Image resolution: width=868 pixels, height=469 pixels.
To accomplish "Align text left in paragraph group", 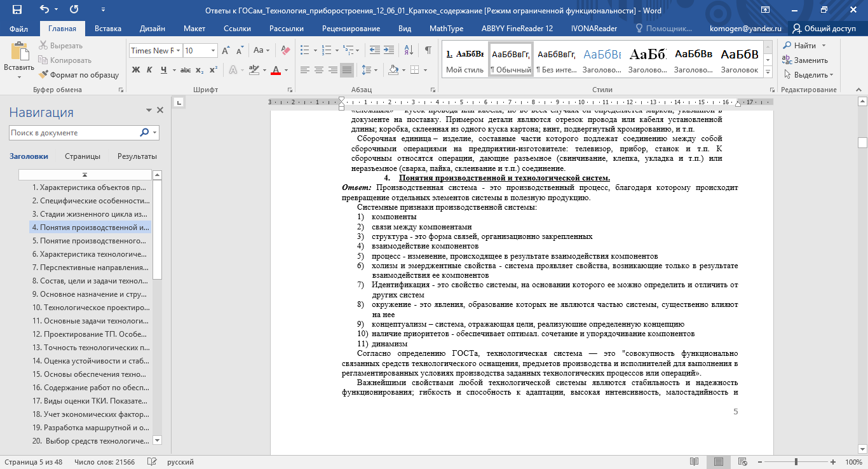I will point(304,70).
